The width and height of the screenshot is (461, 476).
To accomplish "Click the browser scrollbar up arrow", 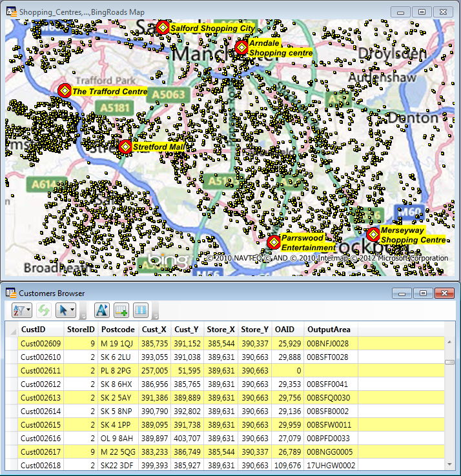I will [449, 342].
